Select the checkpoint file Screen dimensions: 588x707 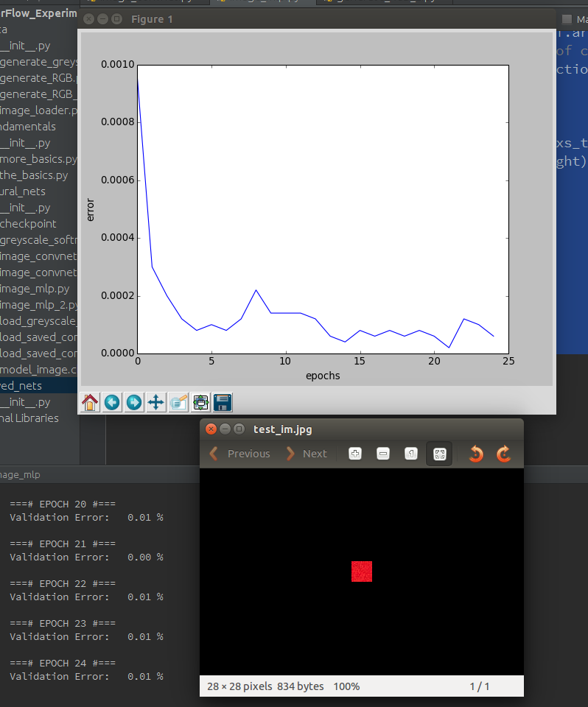(28, 224)
